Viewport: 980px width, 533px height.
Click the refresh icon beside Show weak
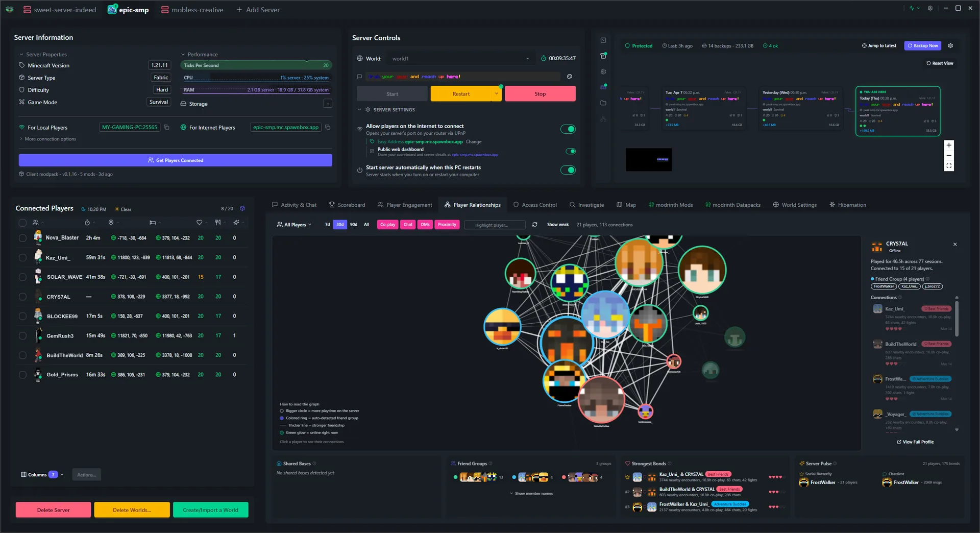pos(534,225)
